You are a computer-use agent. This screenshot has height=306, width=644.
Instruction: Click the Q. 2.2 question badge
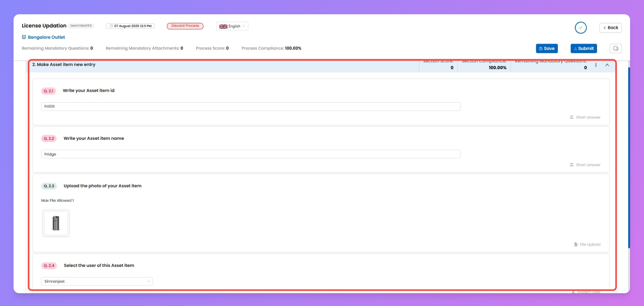pyautogui.click(x=49, y=138)
